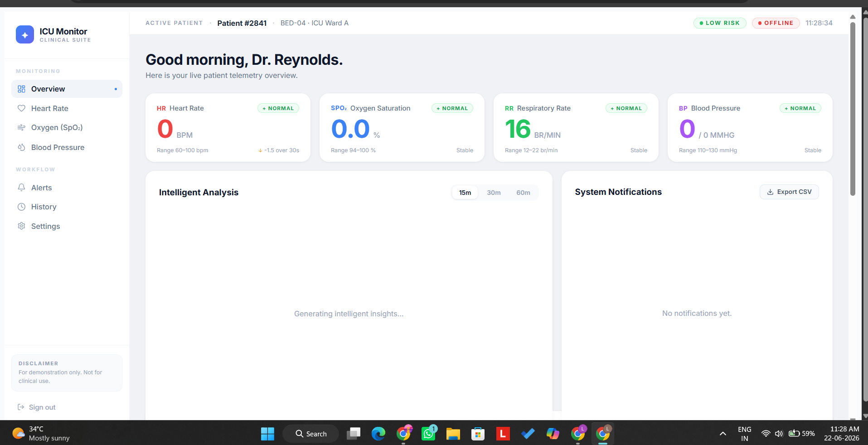This screenshot has width=868, height=445.
Task: Click the scrollbar up arrow
Action: (x=853, y=17)
